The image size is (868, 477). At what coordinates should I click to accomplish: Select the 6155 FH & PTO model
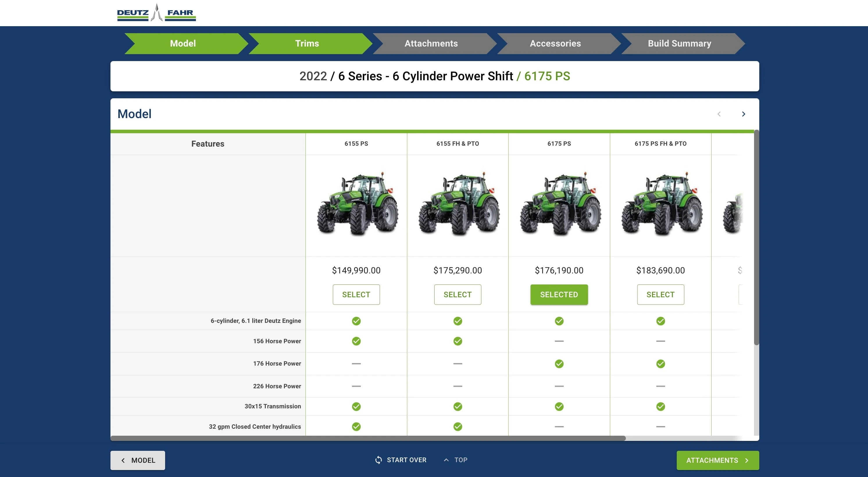458,295
